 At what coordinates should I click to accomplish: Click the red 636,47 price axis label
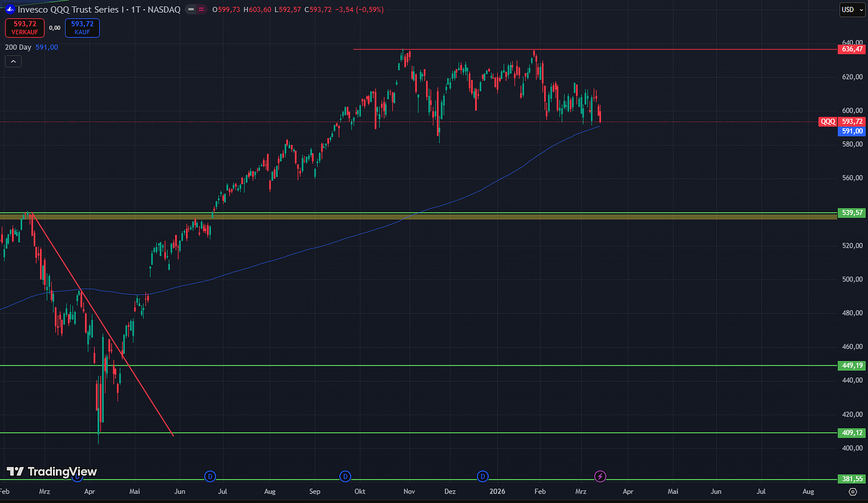pyautogui.click(x=852, y=49)
